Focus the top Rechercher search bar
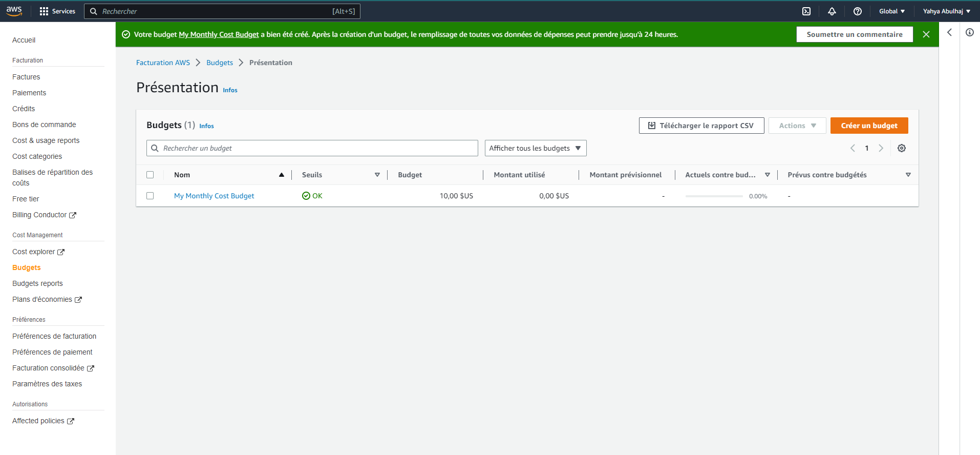The width and height of the screenshot is (980, 455). point(222,11)
